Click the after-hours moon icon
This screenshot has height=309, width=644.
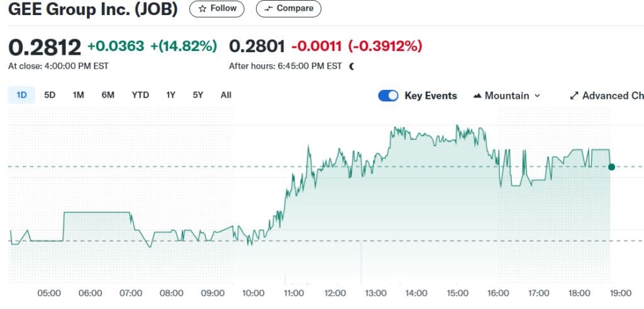point(352,66)
